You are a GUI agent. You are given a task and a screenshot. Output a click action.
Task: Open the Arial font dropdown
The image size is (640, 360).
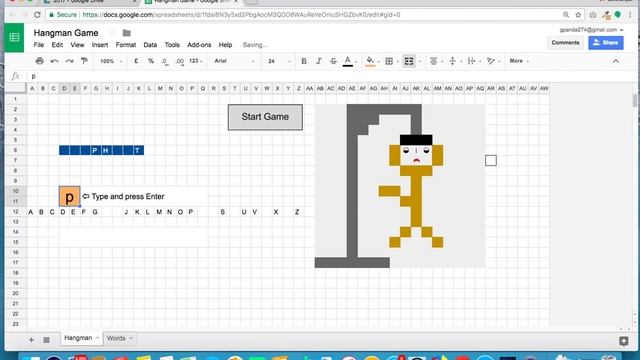point(234,61)
